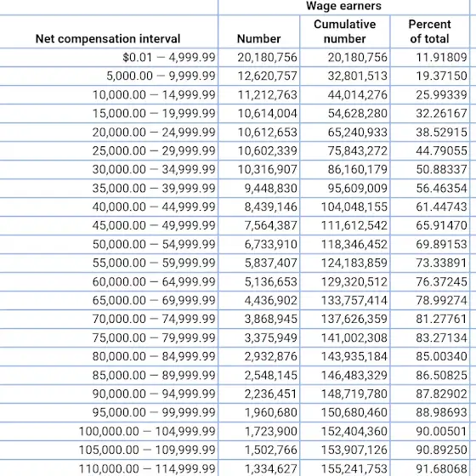Select the Net compensation interval column header
This screenshot has height=476, width=476.
click(x=108, y=39)
